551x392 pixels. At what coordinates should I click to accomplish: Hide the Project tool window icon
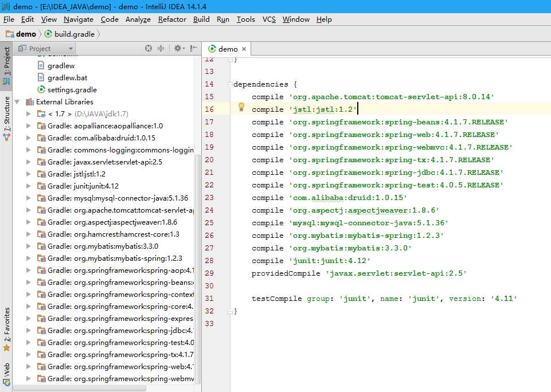pyautogui.click(x=193, y=49)
